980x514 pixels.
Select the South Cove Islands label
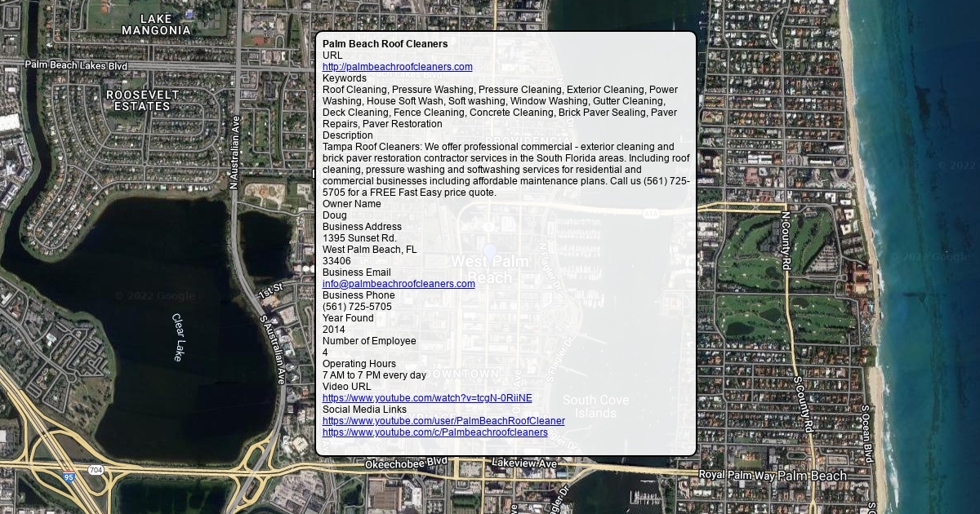(x=595, y=406)
